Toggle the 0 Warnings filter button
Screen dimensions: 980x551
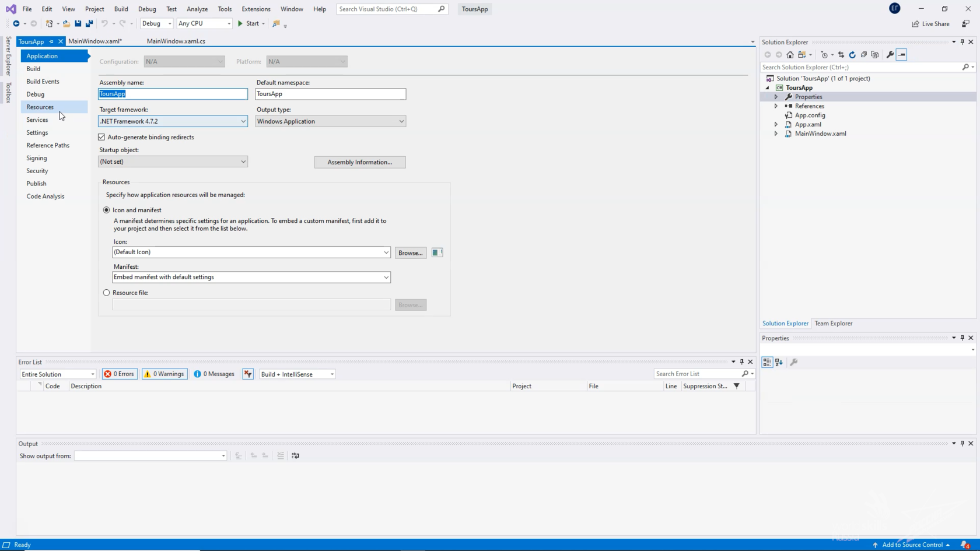click(x=164, y=374)
